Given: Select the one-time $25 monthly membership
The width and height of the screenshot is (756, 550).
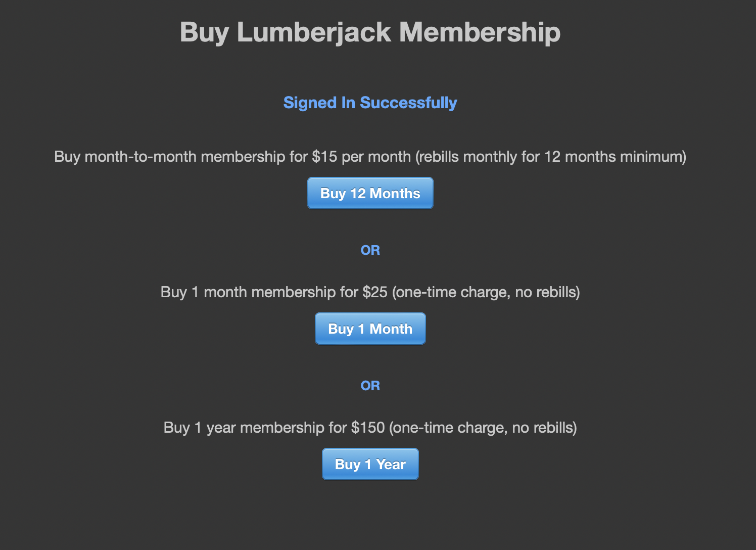Looking at the screenshot, I should coord(370,329).
